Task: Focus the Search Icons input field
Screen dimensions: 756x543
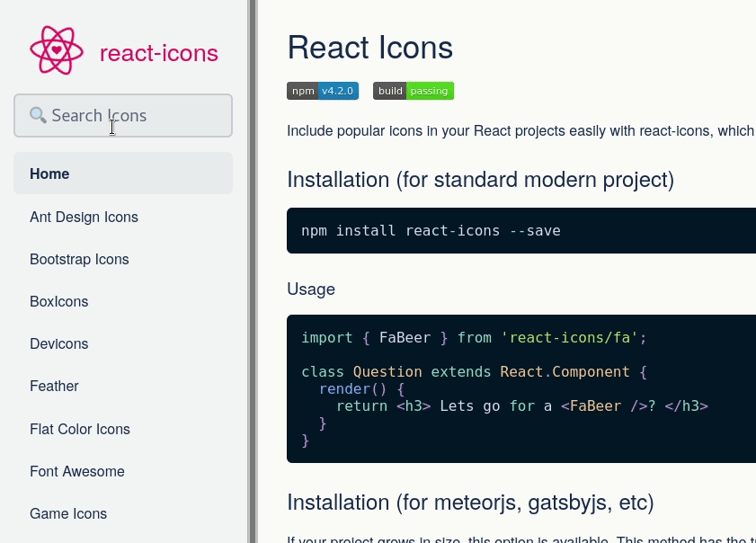Action: point(135,115)
